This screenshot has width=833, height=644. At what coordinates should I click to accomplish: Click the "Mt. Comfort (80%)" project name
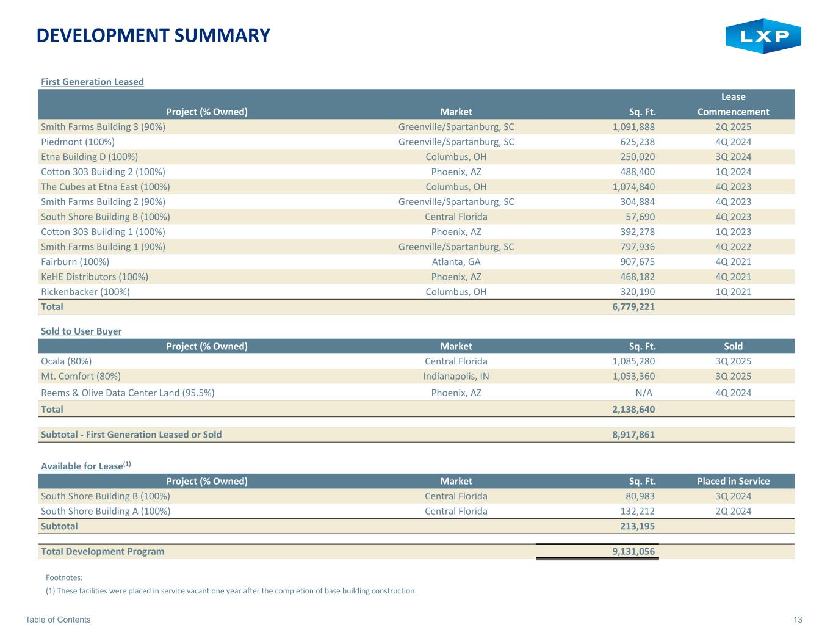pyautogui.click(x=81, y=376)
